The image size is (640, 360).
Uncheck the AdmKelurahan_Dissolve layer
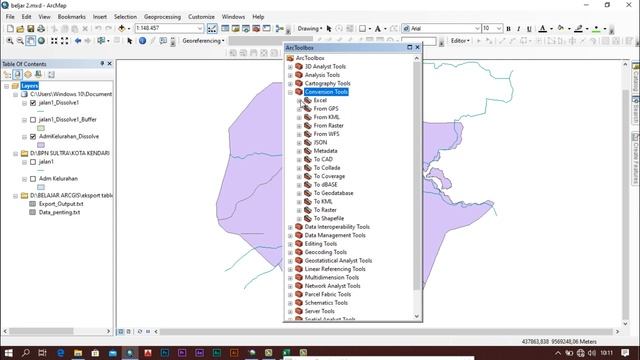tap(33, 136)
